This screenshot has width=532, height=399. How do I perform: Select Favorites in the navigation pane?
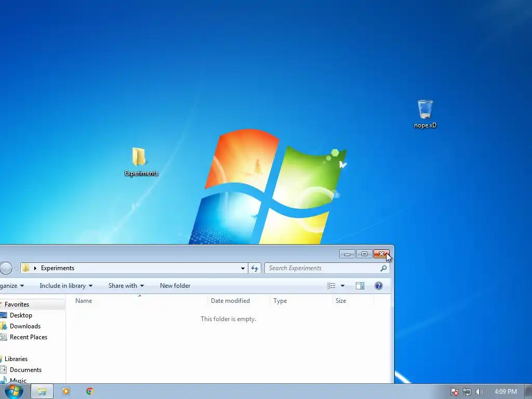[x=17, y=304]
